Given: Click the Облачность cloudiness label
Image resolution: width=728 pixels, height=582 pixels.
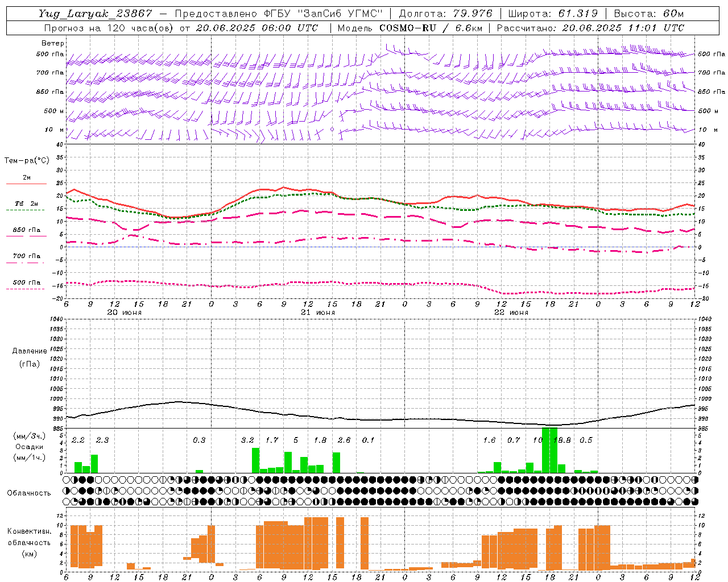Looking at the screenshot, I should [29, 493].
